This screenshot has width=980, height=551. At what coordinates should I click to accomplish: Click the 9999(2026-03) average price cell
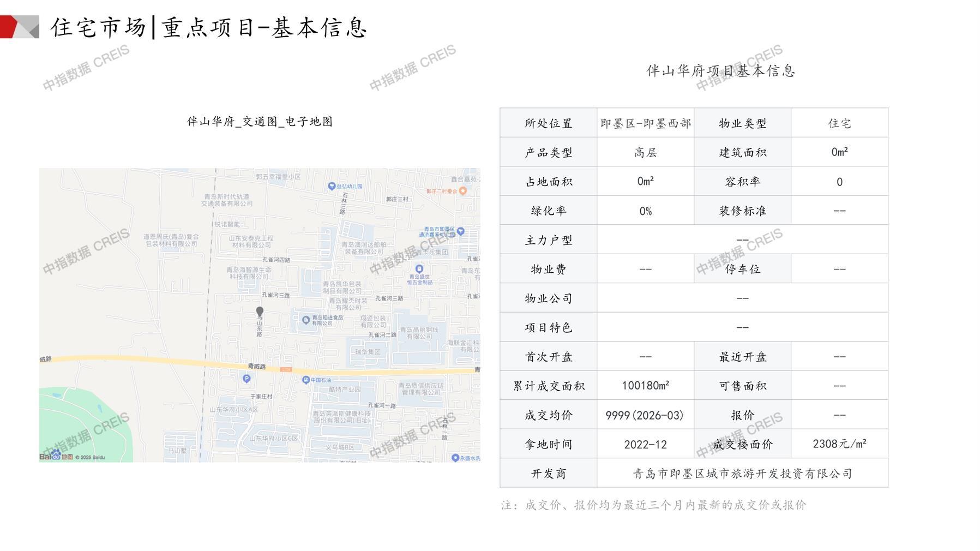coord(645,415)
